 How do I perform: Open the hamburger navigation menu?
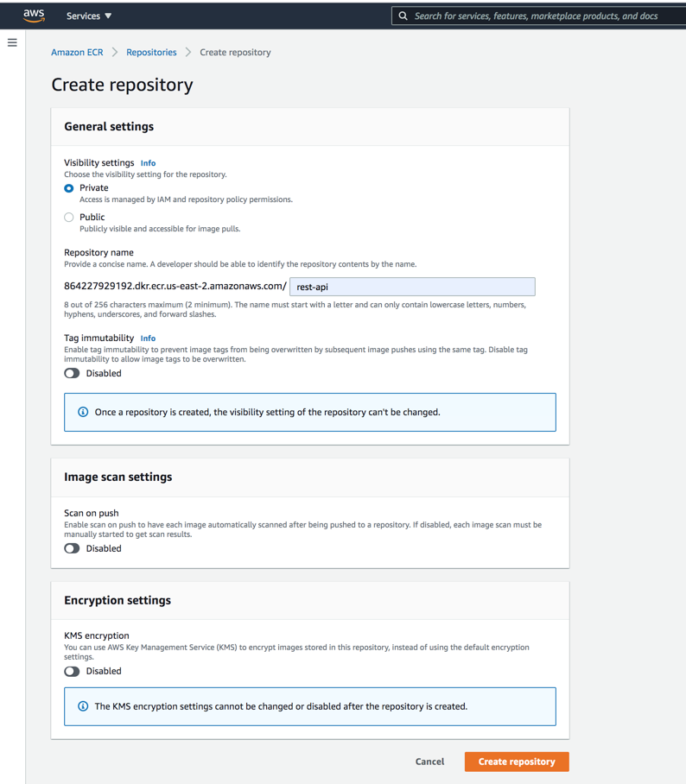click(x=12, y=42)
